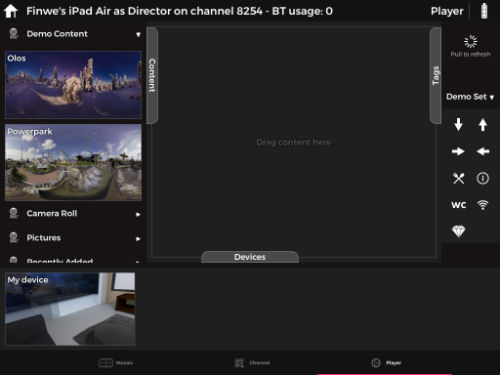Select the Wi-Fi tag icon

pyautogui.click(x=483, y=205)
